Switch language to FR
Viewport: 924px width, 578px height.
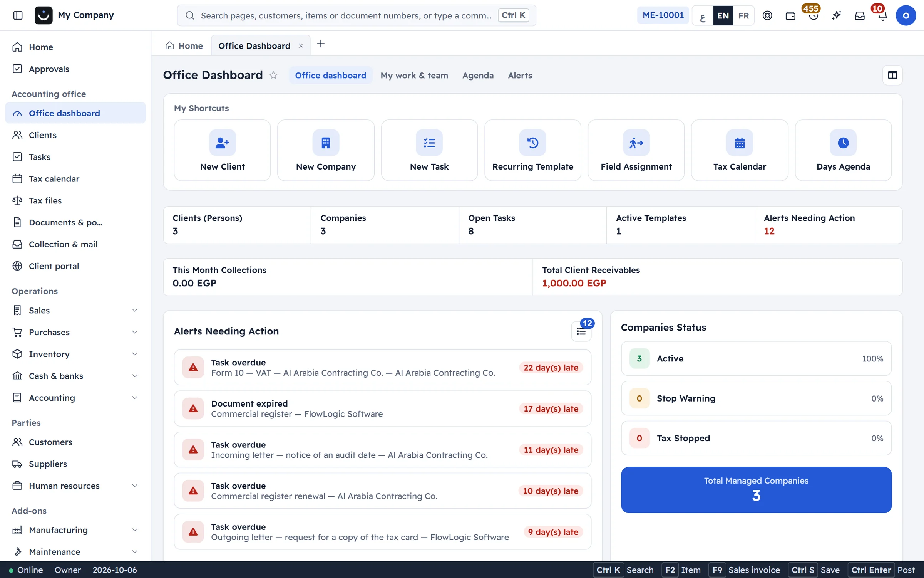click(x=743, y=15)
